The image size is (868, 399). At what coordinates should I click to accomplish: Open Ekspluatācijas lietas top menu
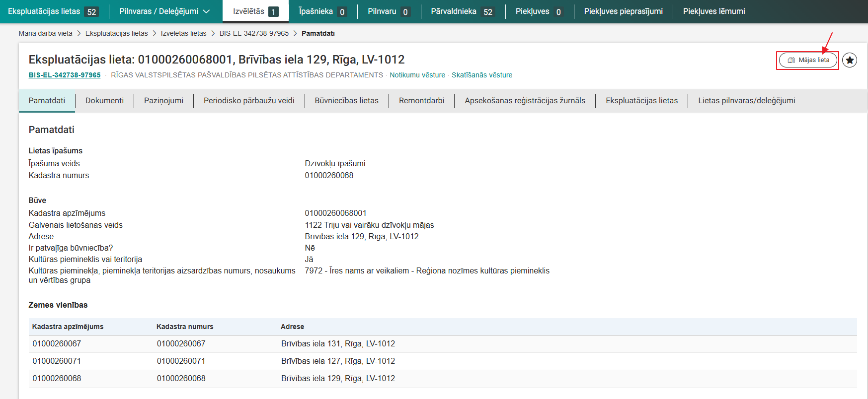tap(53, 11)
